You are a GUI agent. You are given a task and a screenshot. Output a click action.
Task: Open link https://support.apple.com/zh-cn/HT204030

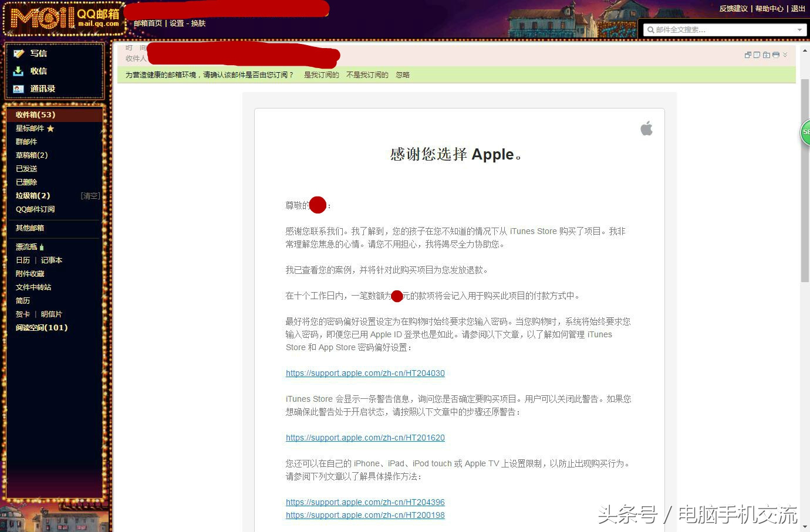[x=365, y=373]
